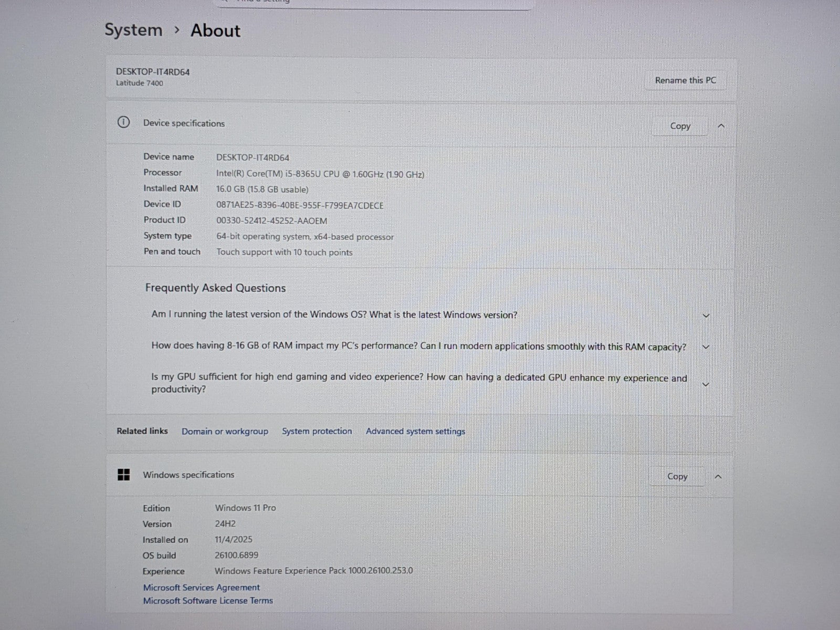
Task: Collapse the Device specifications section chevron
Action: click(x=721, y=126)
